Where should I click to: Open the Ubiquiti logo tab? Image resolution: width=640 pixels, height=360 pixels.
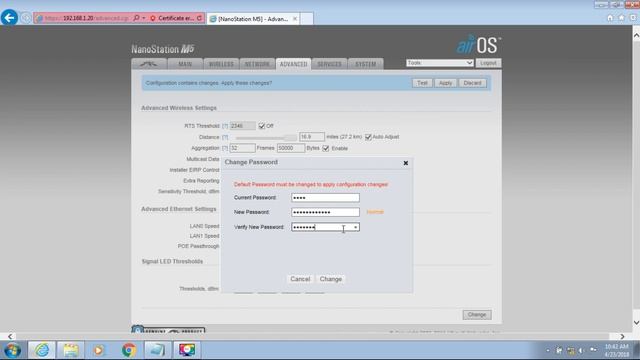coord(149,64)
